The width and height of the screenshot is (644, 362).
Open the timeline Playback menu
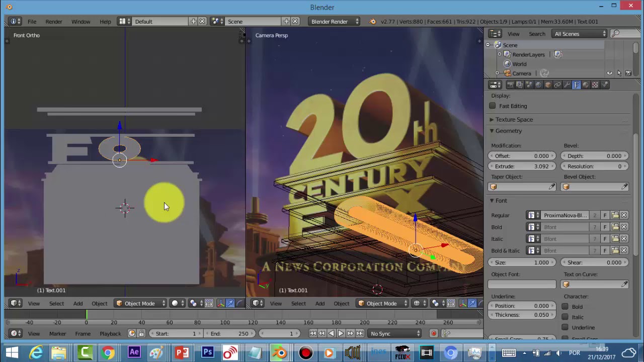tap(110, 333)
